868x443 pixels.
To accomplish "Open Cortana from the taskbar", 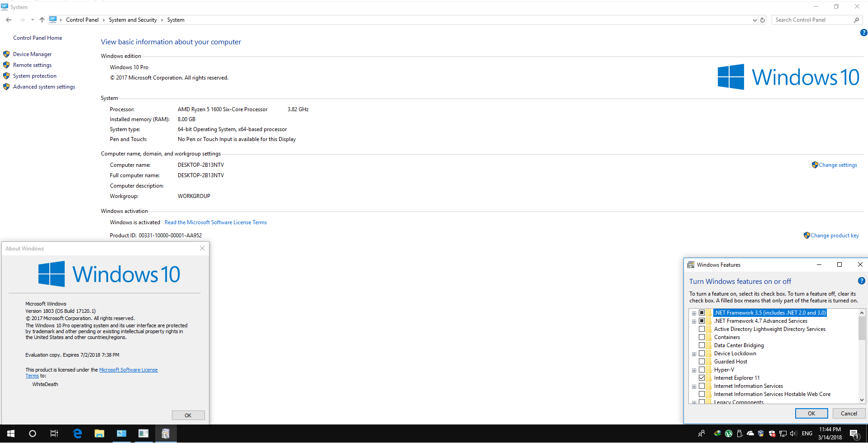I will coord(33,434).
